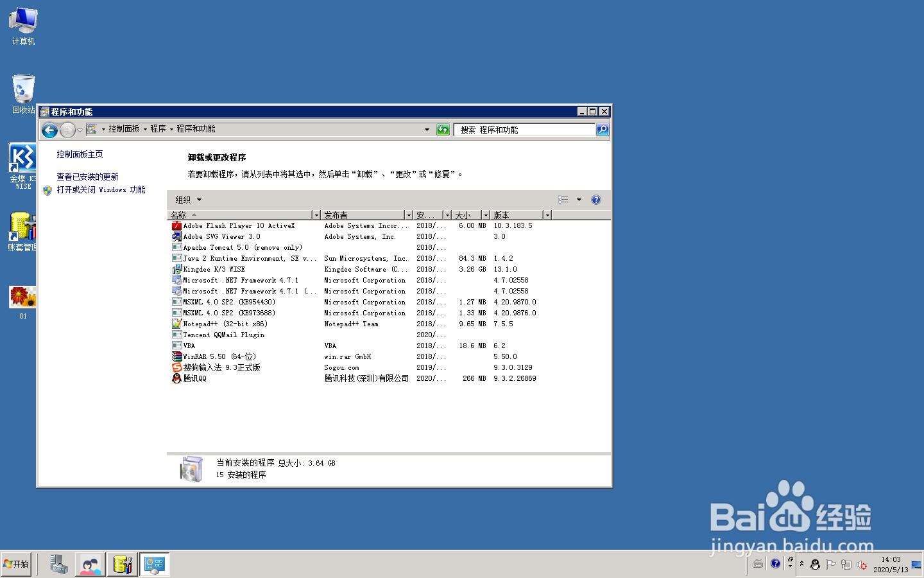Select the 腾讯QQ penguin program entry
This screenshot has width=924, height=578.
coord(194,379)
